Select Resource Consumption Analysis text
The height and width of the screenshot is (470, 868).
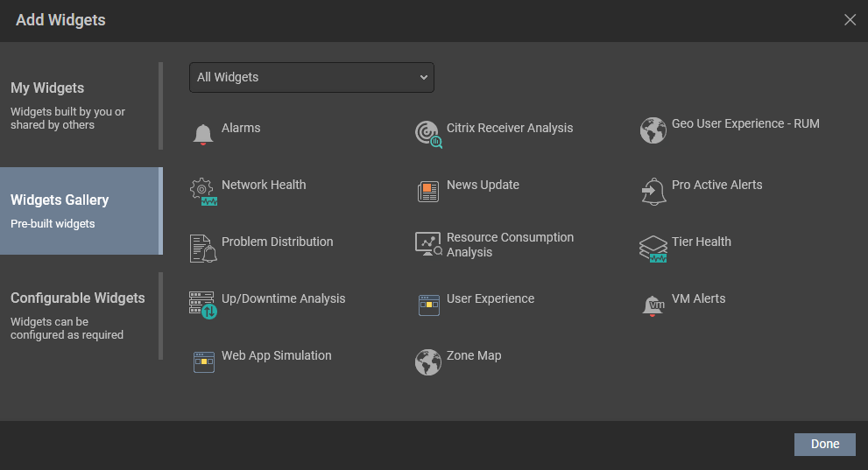coord(510,244)
